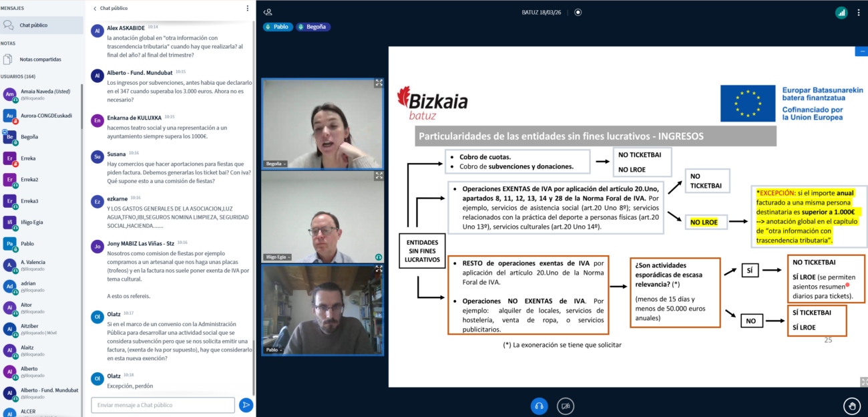Click the recording indicator beside BATUZ title
The width and height of the screenshot is (868, 417).
click(x=578, y=12)
